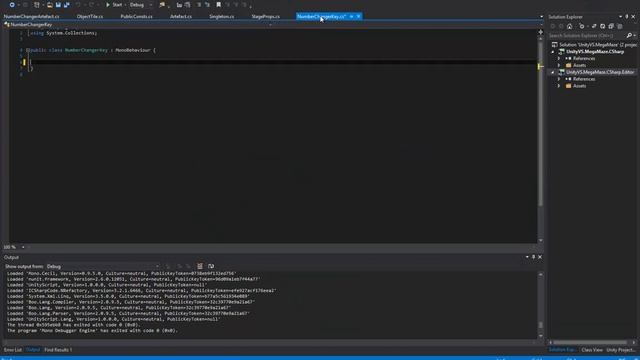Switch to StageProps.cs tab
The image size is (640, 360).
tap(266, 16)
